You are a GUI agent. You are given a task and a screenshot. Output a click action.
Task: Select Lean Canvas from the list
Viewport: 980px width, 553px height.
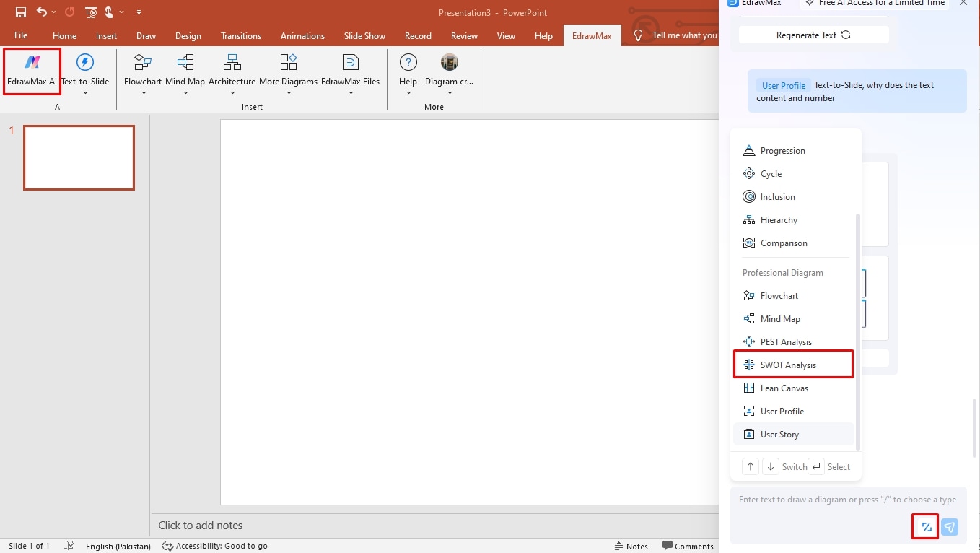point(794,388)
